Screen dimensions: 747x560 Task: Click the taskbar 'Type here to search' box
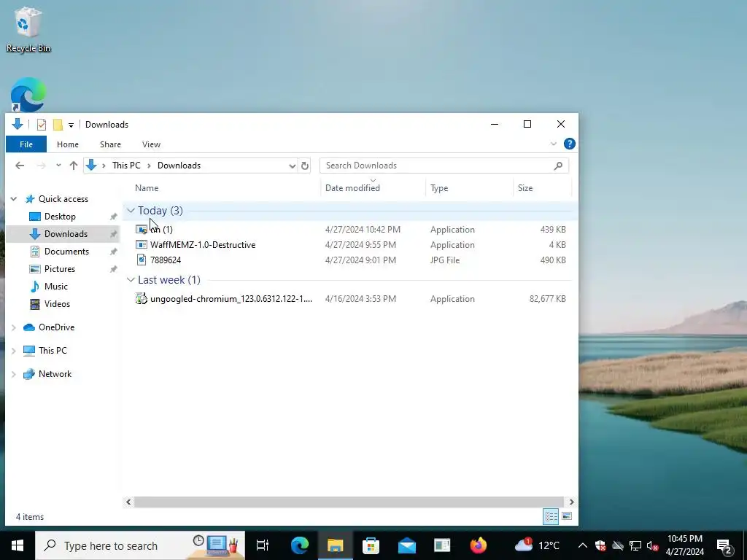click(x=140, y=545)
